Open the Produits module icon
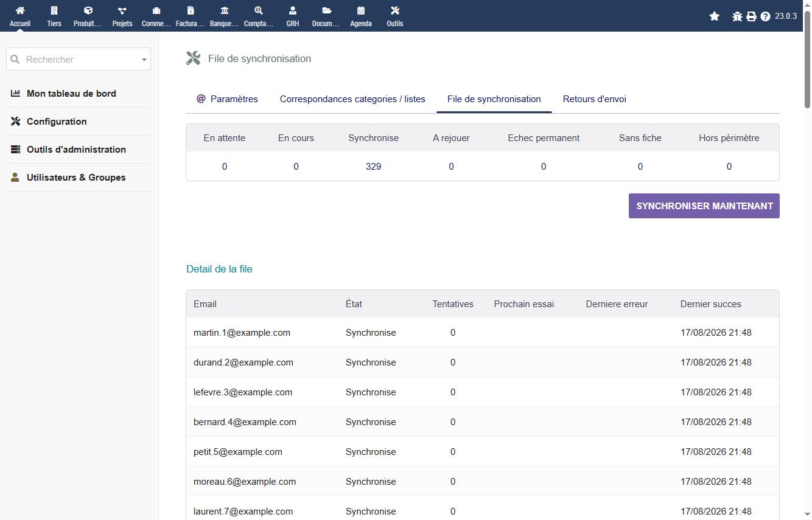This screenshot has height=520, width=812. 88,10
